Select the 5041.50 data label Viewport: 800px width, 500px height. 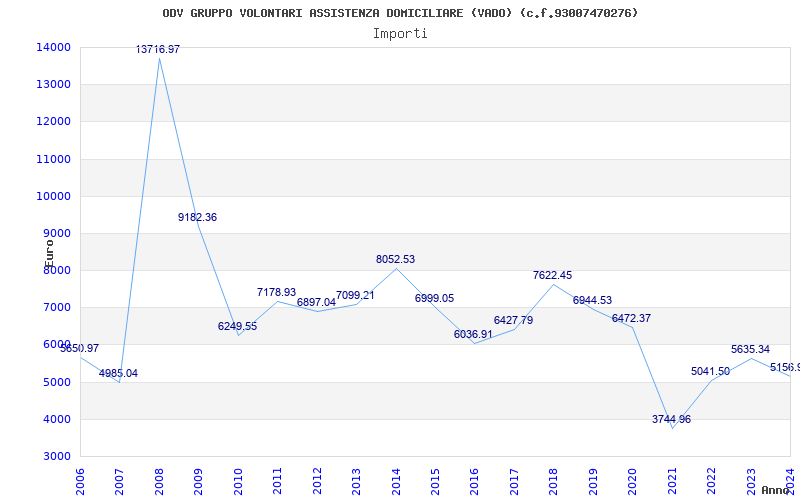click(710, 371)
